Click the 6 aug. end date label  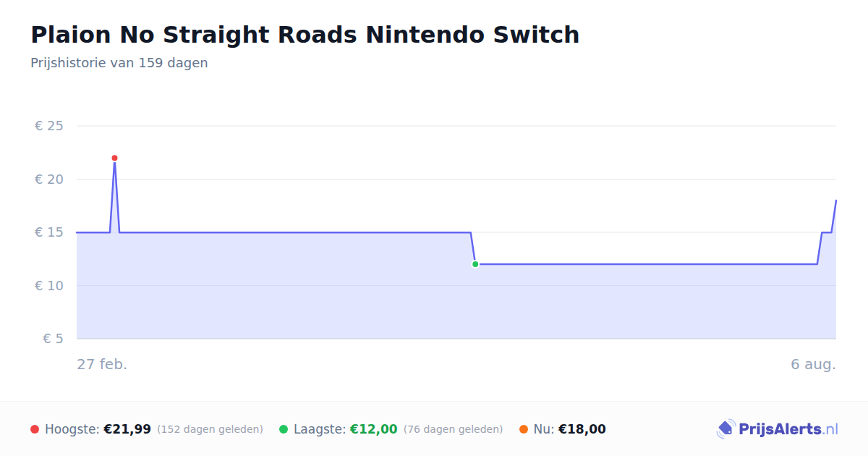tap(813, 364)
